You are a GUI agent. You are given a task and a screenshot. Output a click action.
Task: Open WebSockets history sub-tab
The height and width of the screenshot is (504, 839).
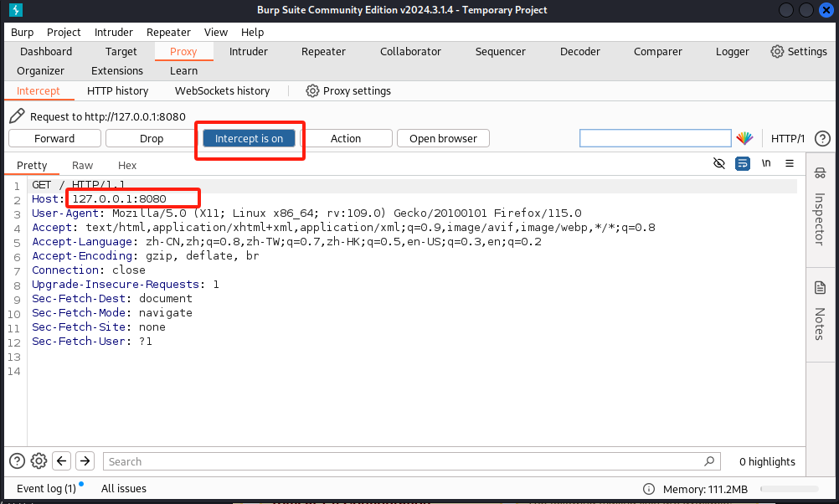click(222, 91)
